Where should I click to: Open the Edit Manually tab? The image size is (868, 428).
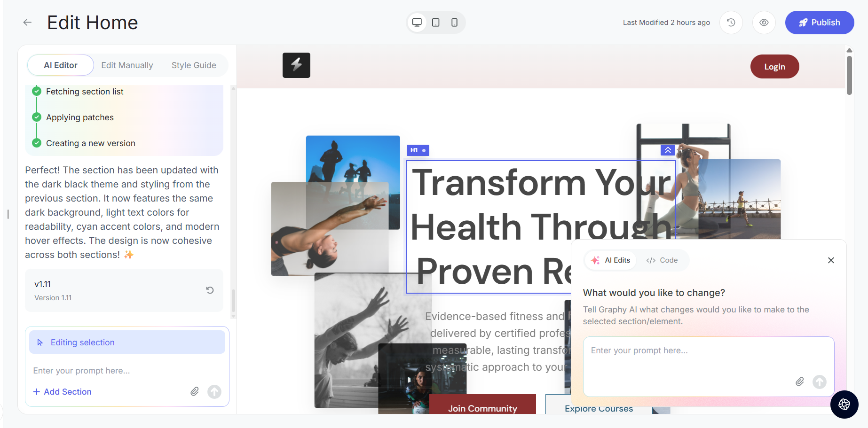127,65
